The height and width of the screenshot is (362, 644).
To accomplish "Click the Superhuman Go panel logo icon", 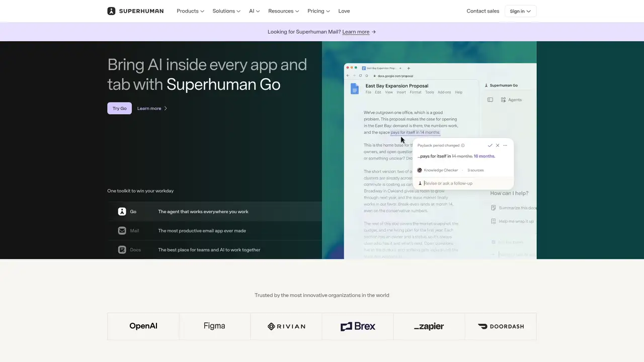I will point(486,85).
